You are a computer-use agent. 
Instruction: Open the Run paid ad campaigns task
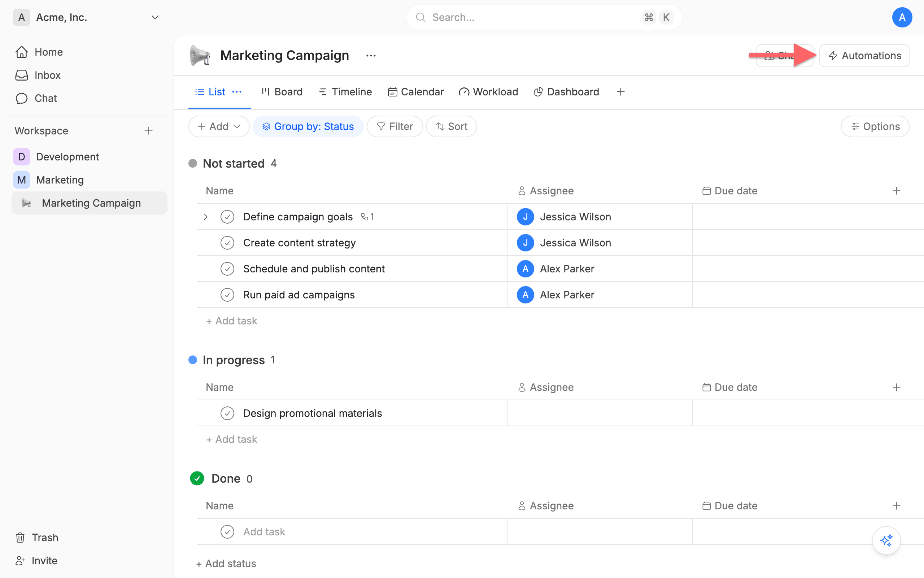point(299,295)
